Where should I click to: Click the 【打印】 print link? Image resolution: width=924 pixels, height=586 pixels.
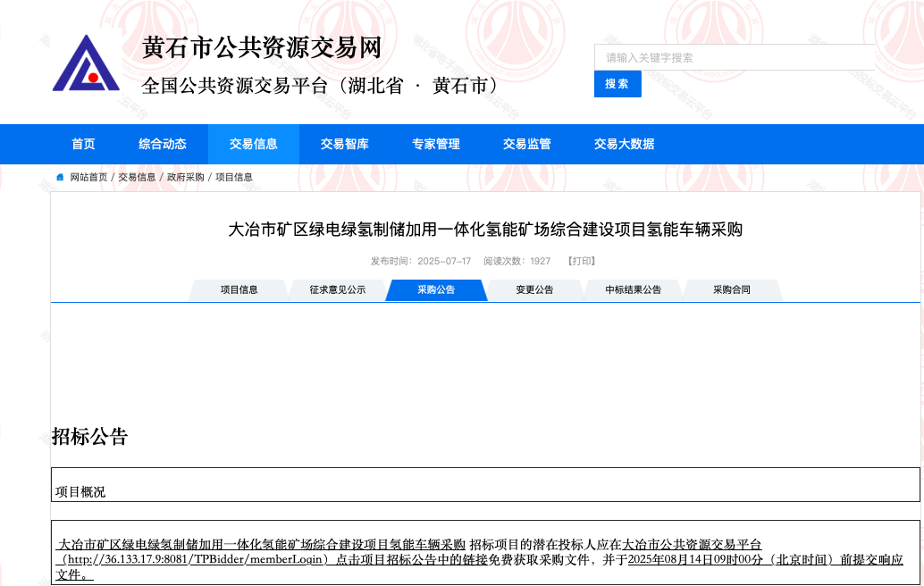click(581, 262)
